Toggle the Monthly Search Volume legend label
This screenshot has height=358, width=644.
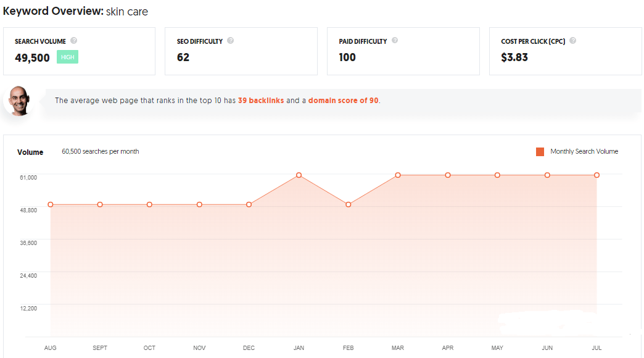coord(584,152)
